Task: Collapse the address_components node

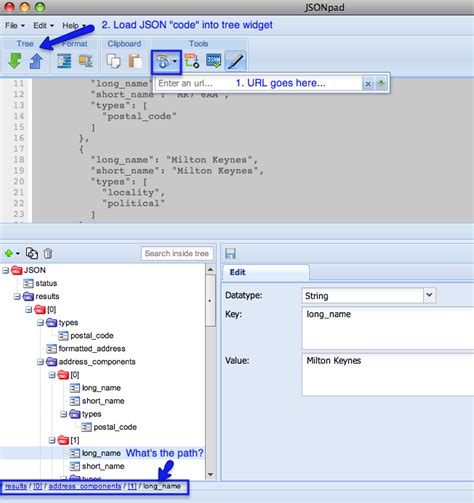Action: (40, 362)
